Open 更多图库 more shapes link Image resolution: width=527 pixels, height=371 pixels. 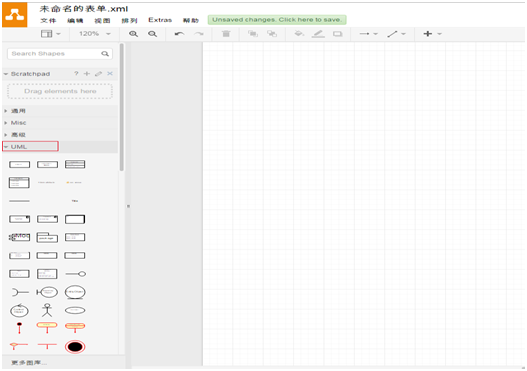click(x=29, y=363)
